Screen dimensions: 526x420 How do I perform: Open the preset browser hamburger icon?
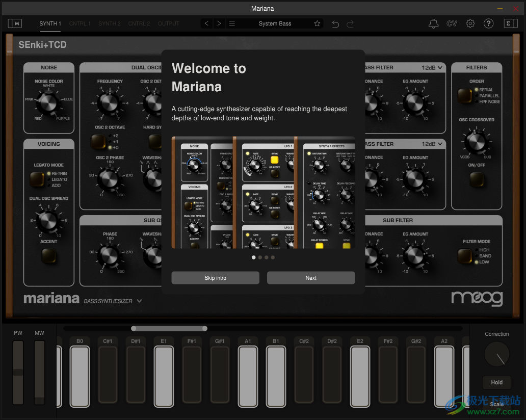point(232,23)
